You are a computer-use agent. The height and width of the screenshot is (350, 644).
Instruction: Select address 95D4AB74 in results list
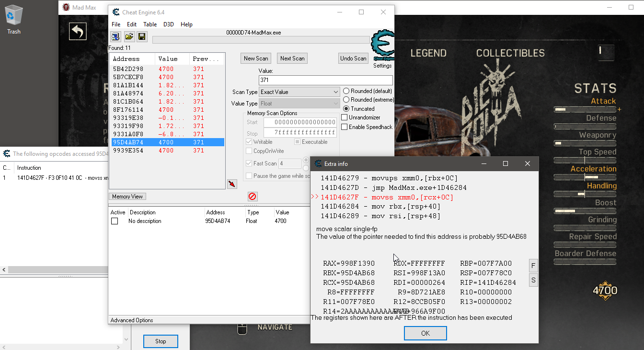point(128,142)
